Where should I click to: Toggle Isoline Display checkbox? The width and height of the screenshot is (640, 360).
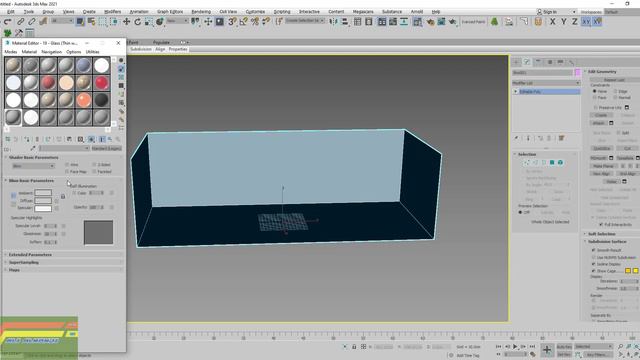click(593, 264)
